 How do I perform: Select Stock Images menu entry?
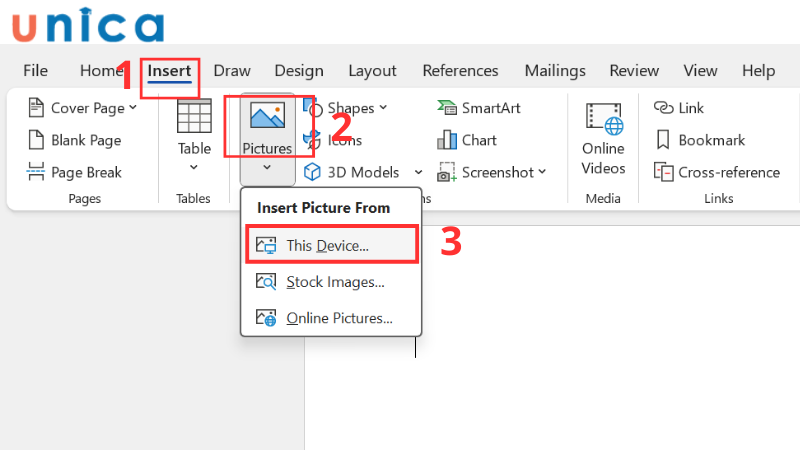click(335, 282)
